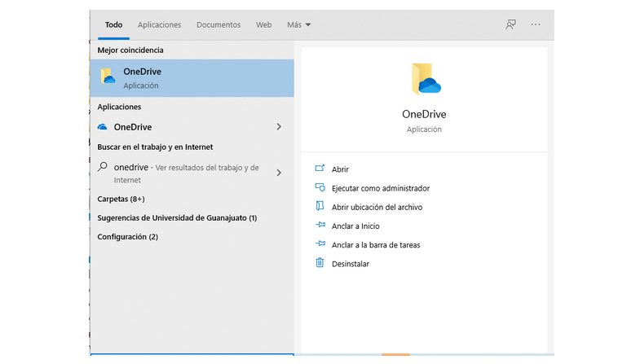Switch to the Todo tab
627x364 pixels.
point(113,24)
